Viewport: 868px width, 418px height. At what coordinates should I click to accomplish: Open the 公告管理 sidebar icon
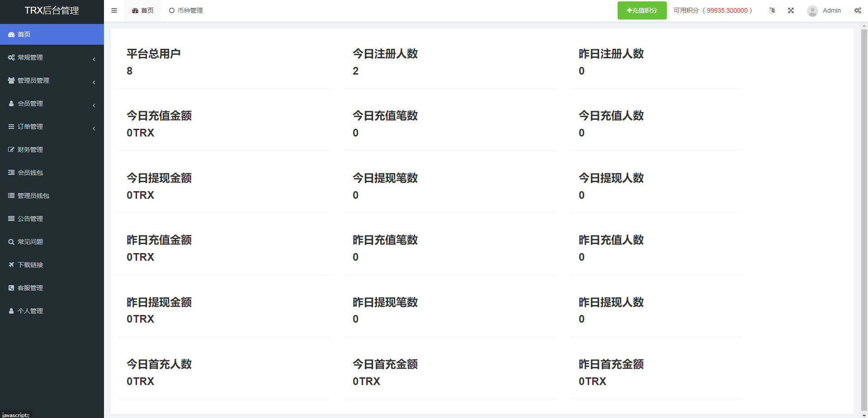coord(11,219)
